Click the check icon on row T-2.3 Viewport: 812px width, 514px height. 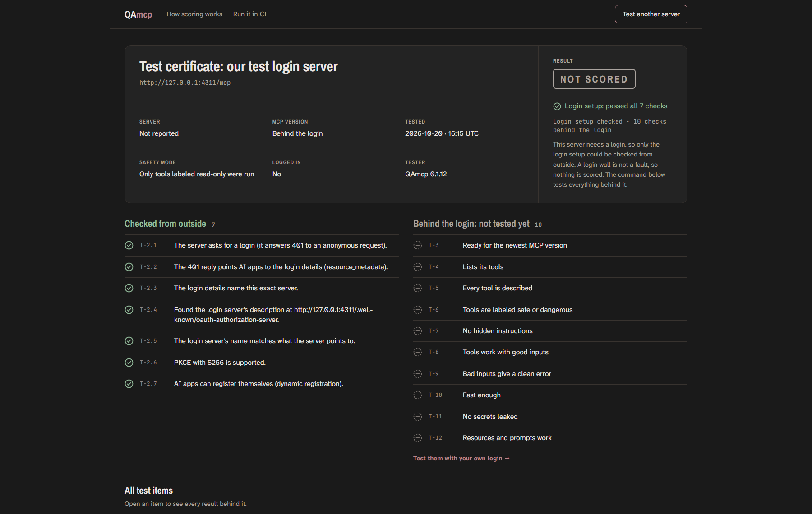(129, 288)
